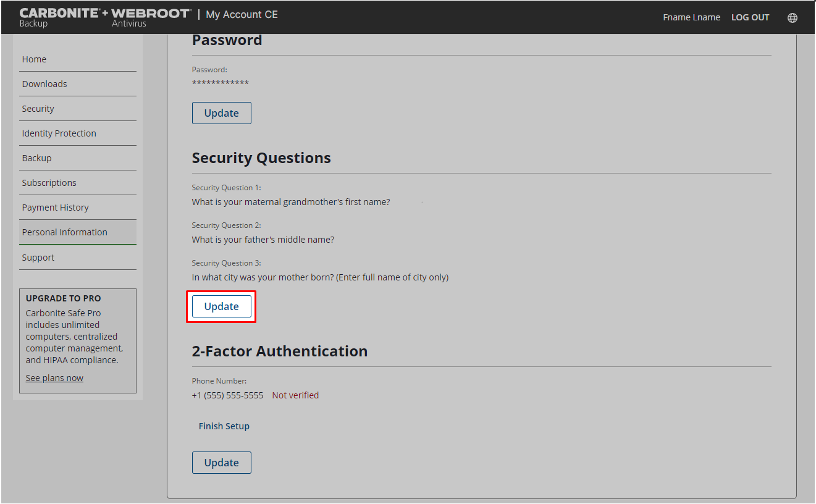Open the language selector globe icon
The image size is (816, 504).
(793, 17)
